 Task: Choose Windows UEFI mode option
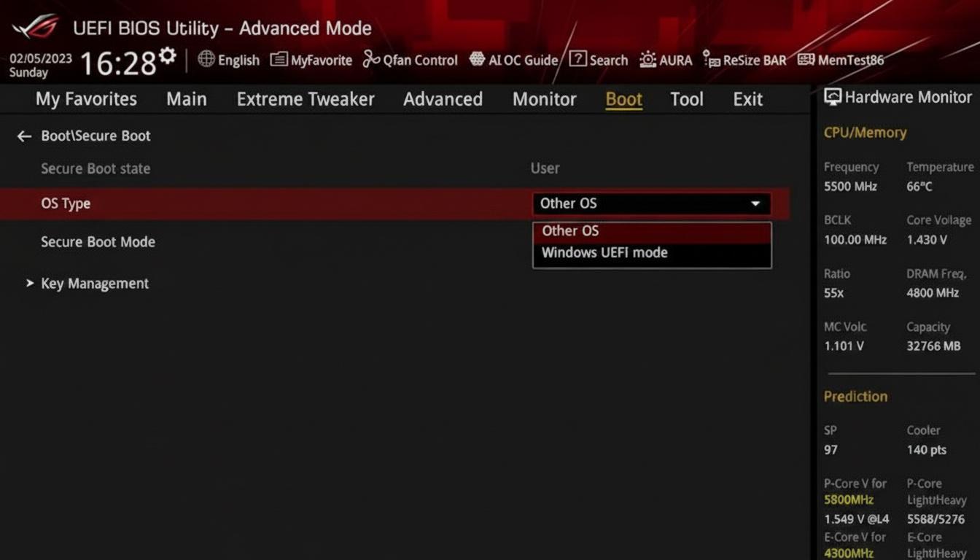click(x=652, y=253)
